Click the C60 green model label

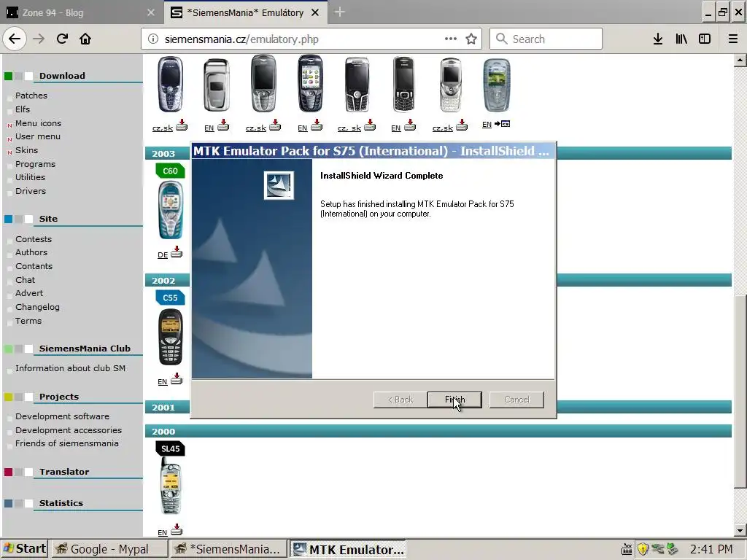170,171
